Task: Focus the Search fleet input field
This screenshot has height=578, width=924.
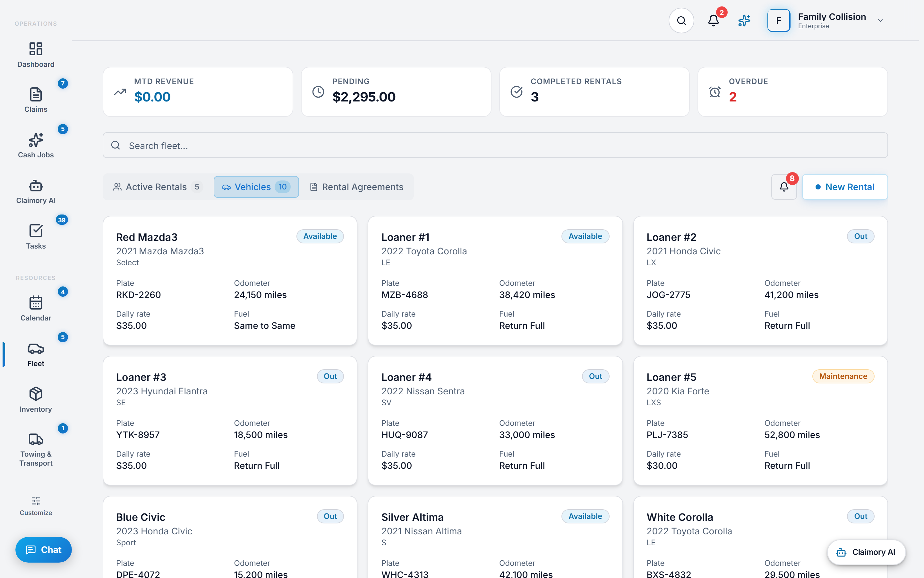Action: (x=495, y=145)
